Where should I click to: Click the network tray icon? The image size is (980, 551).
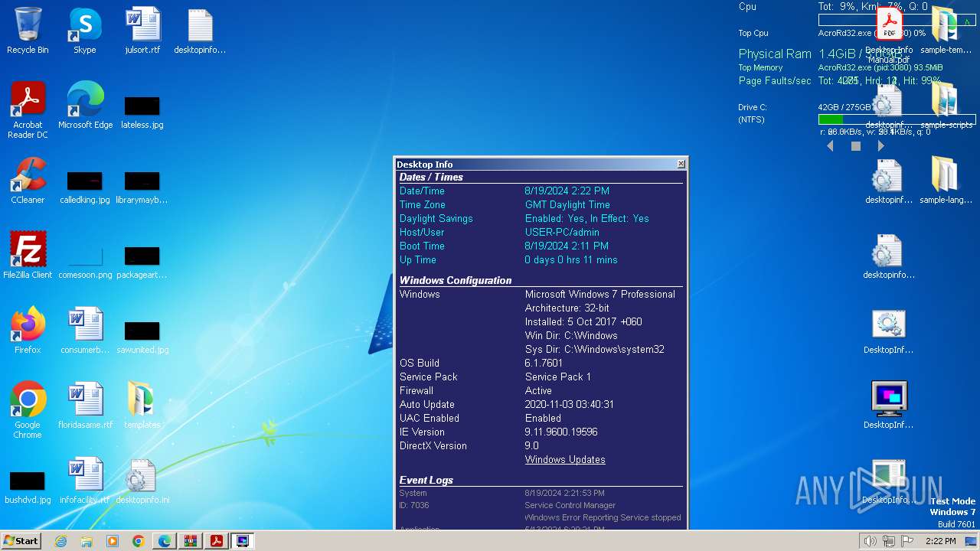(x=889, y=541)
